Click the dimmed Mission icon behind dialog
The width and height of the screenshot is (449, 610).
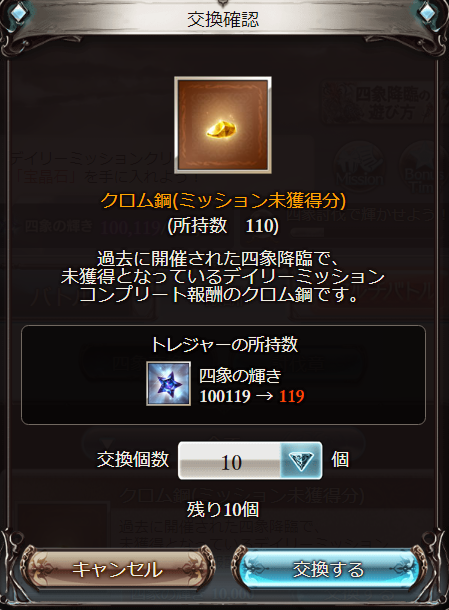tap(360, 168)
